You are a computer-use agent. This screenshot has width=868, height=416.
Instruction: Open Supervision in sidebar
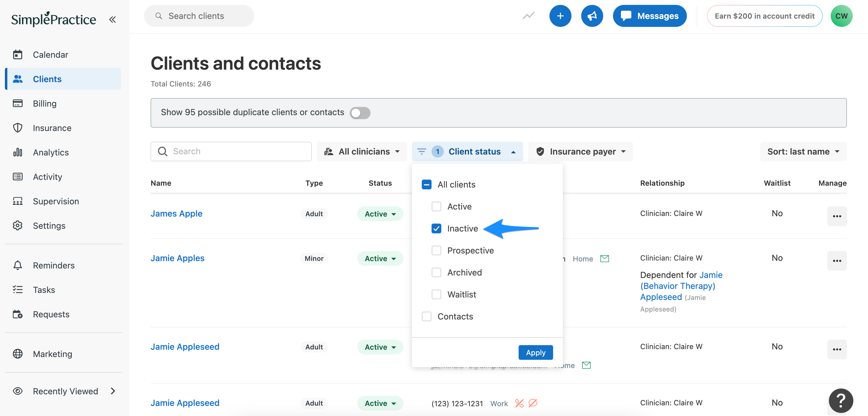(x=63, y=201)
